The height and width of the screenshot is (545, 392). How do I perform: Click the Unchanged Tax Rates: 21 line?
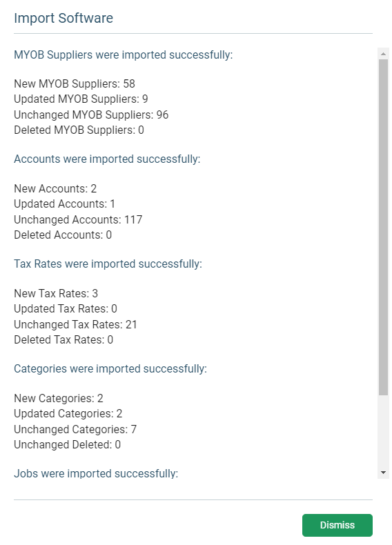[75, 325]
